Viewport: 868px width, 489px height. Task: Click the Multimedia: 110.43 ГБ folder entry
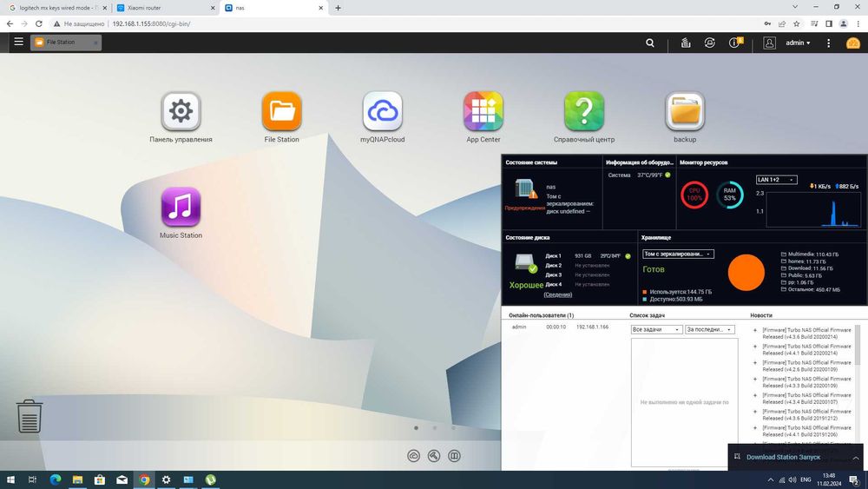point(809,254)
